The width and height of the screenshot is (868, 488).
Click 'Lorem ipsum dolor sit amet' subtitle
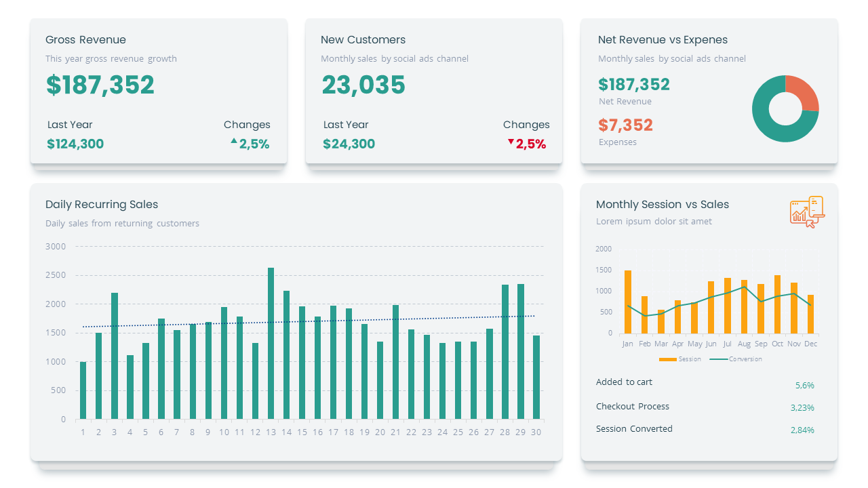click(x=654, y=222)
